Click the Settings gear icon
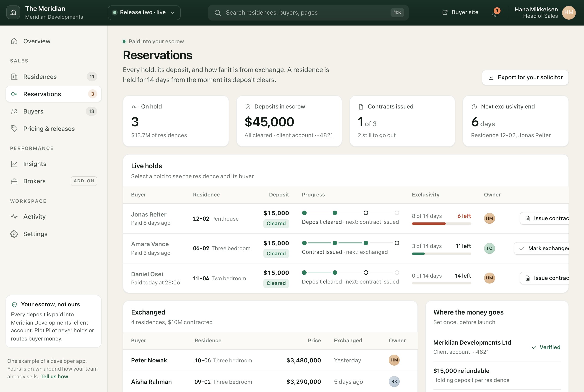 click(x=14, y=234)
